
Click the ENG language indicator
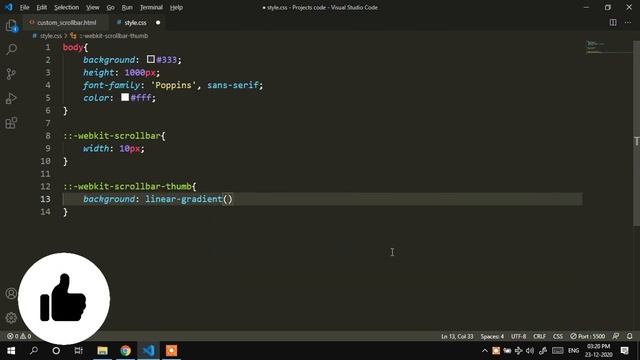point(573,351)
